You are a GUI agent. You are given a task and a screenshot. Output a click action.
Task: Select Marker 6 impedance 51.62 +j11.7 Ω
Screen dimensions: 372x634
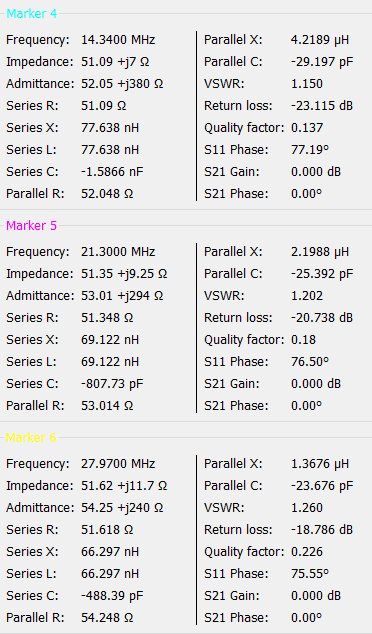coord(124,486)
